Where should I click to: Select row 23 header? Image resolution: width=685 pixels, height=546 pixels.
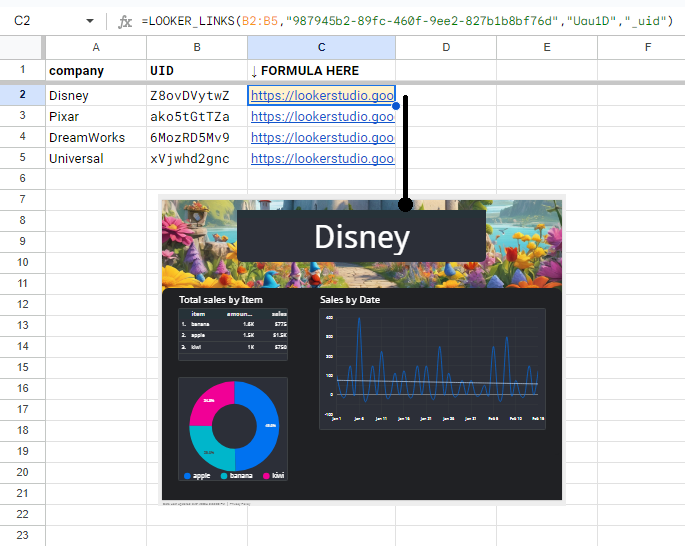22,535
